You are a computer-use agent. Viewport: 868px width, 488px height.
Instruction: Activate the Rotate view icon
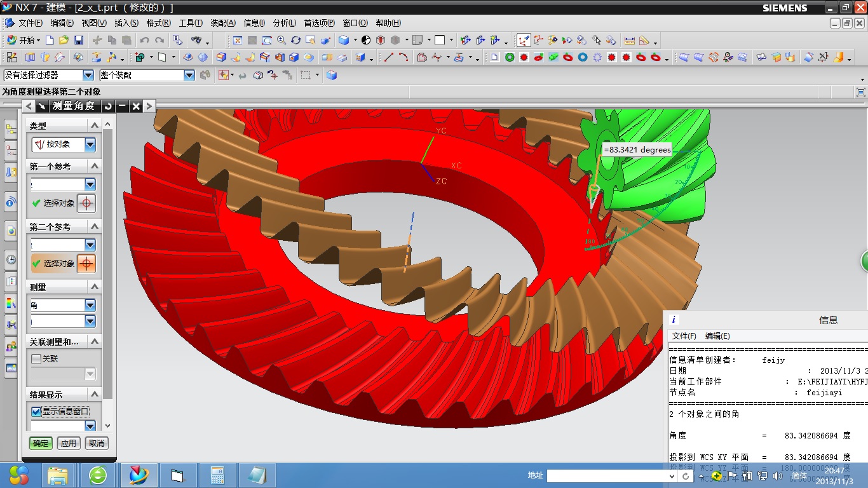pos(295,40)
